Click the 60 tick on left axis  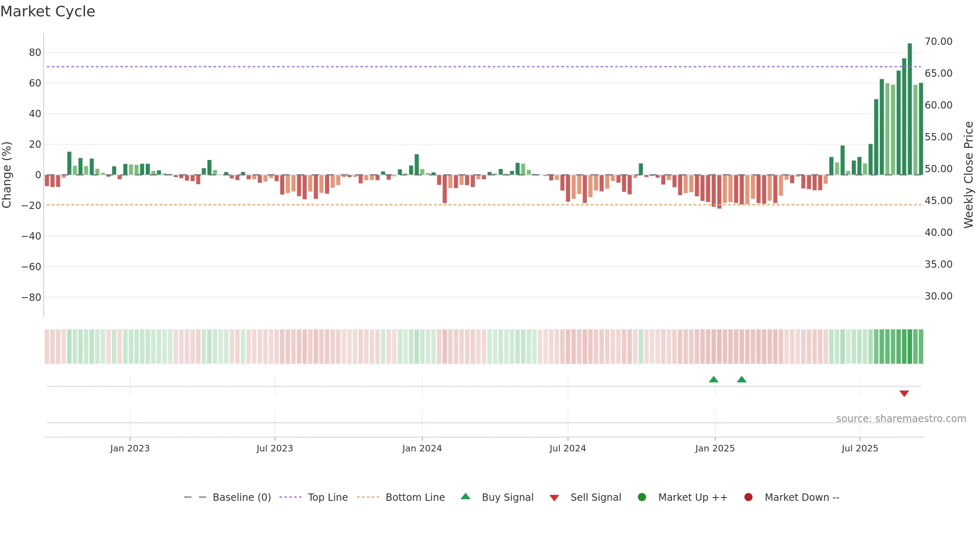35,83
